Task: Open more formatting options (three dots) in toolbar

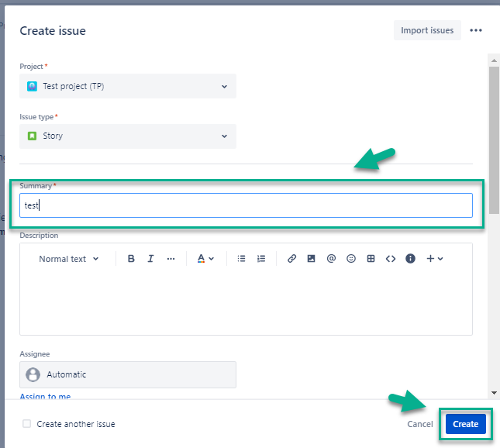Action: point(171,259)
